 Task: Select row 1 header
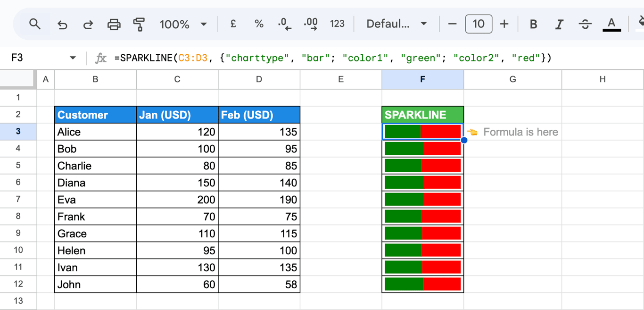(18, 98)
